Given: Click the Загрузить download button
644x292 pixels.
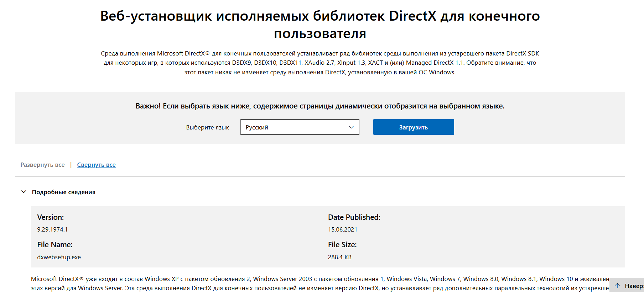Looking at the screenshot, I should click(414, 127).
